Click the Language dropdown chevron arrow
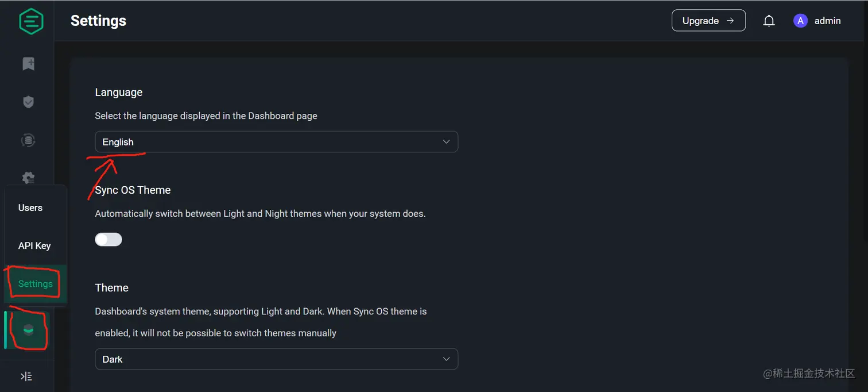The height and width of the screenshot is (392, 868). [446, 142]
